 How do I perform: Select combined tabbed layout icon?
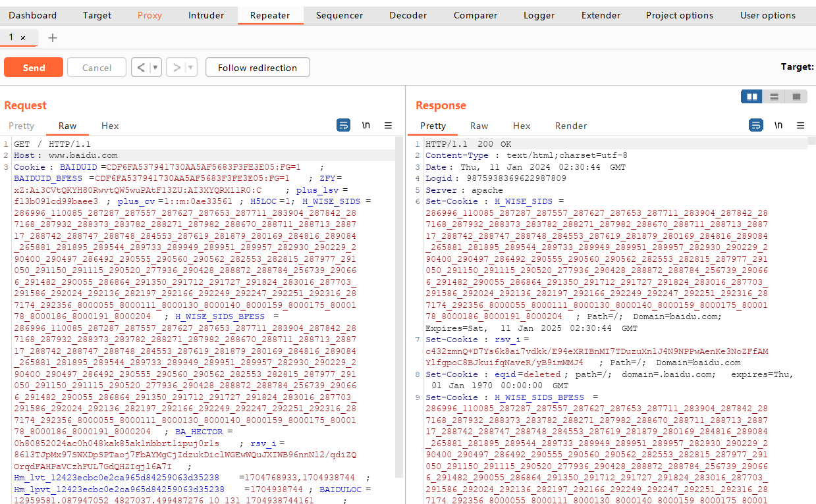coord(796,97)
